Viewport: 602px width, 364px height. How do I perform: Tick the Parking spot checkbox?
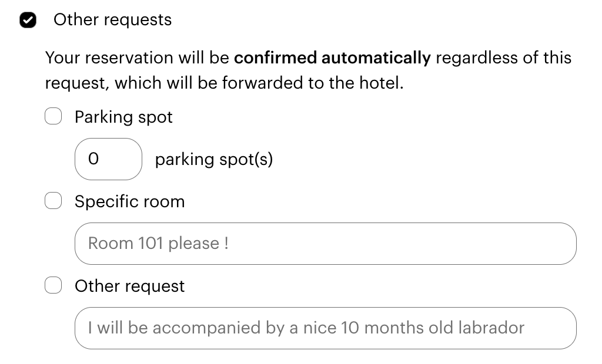53,117
